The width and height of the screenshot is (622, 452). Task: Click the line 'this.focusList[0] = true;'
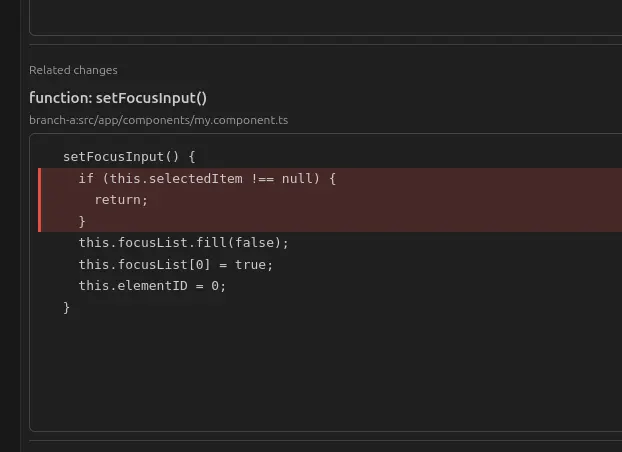176,265
